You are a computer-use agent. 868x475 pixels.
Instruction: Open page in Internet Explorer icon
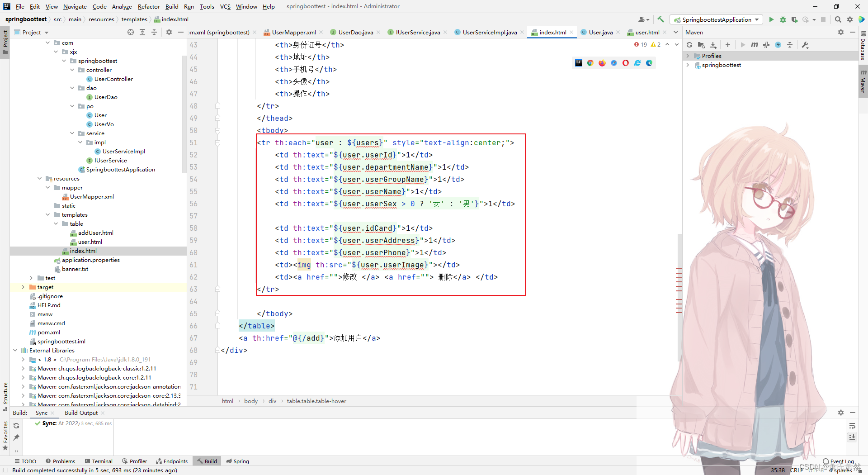[637, 63]
